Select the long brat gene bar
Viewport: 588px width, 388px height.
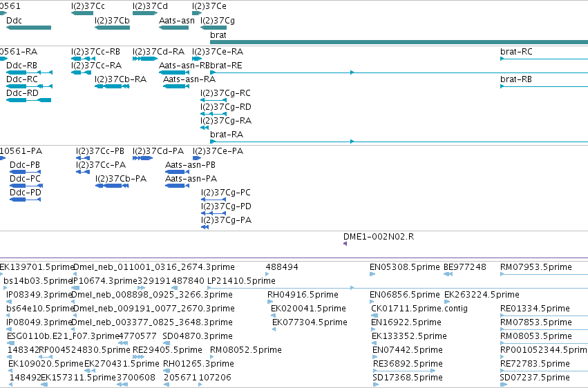pyautogui.click(x=399, y=42)
